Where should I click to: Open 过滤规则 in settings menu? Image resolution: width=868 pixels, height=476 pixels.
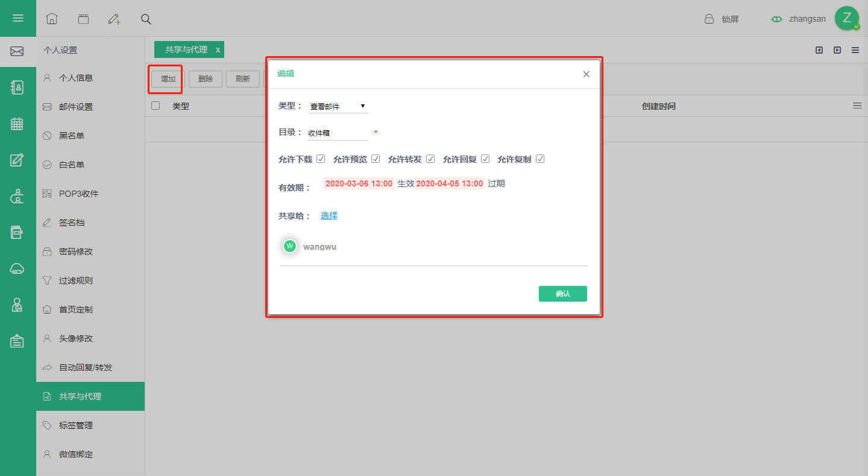pos(90,281)
